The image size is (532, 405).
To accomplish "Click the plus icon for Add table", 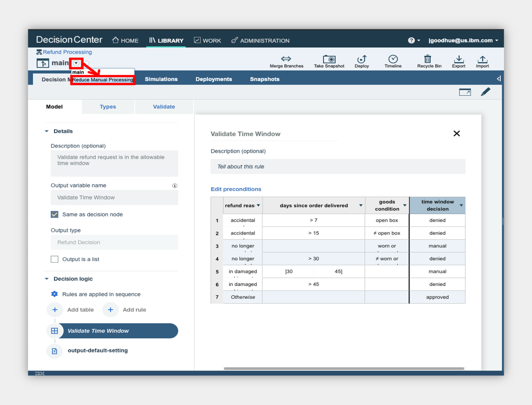I will click(55, 310).
